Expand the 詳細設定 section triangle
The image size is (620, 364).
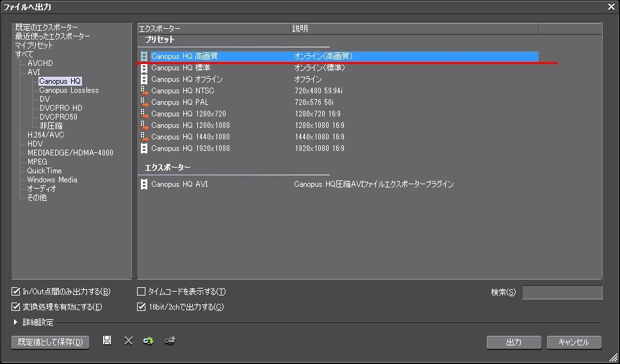15,322
